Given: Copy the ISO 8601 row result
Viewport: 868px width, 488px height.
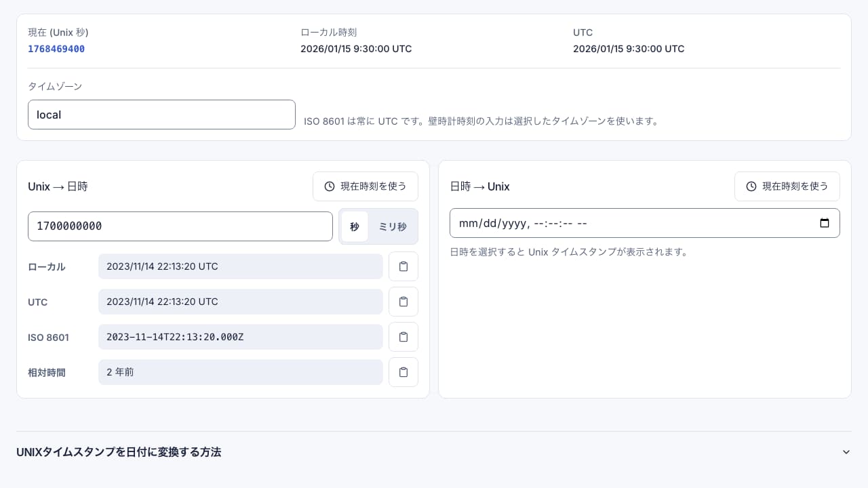Looking at the screenshot, I should (403, 337).
